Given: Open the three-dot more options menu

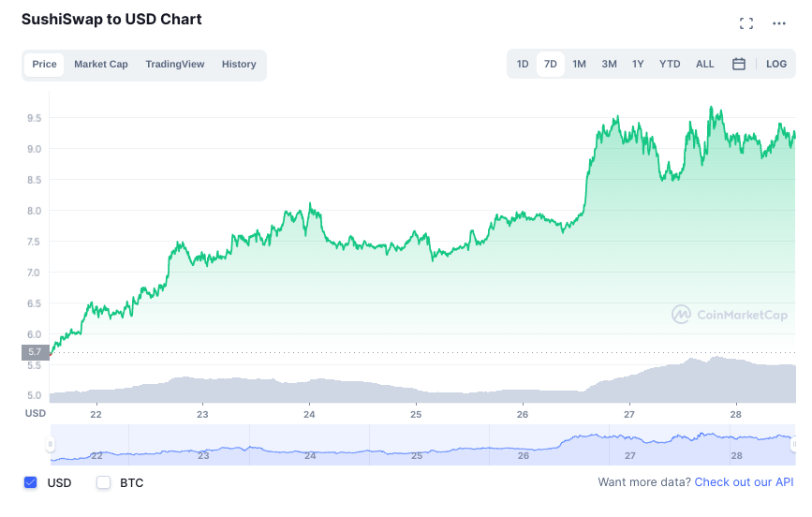Looking at the screenshot, I should tap(779, 23).
